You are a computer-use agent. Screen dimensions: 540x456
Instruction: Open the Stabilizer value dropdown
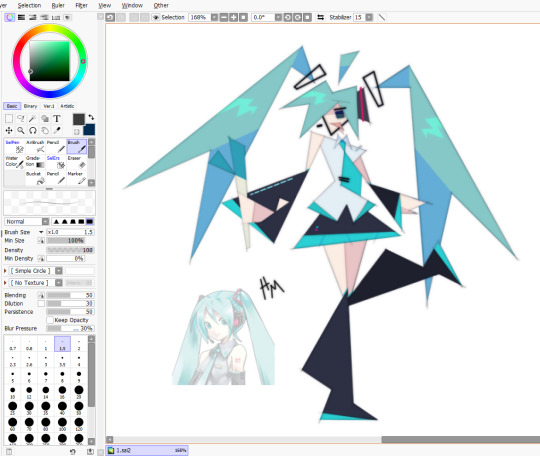tap(369, 17)
